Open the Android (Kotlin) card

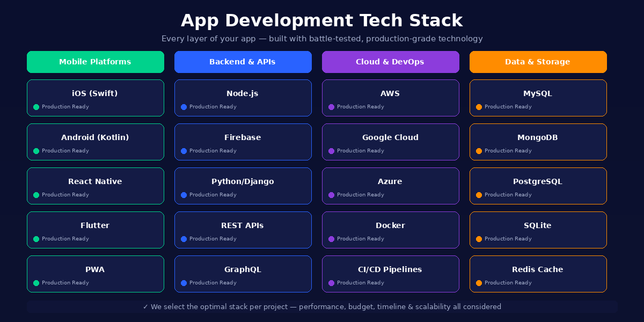96,142
